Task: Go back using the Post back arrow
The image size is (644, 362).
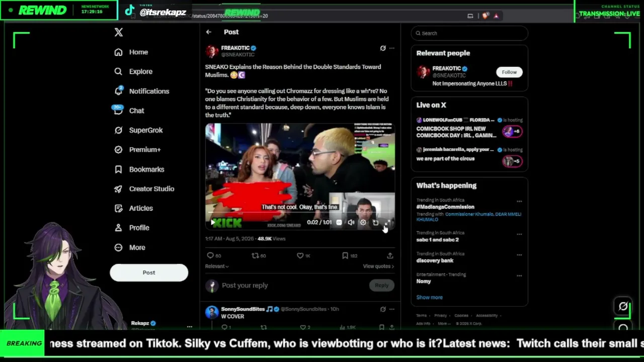Action: (208, 32)
